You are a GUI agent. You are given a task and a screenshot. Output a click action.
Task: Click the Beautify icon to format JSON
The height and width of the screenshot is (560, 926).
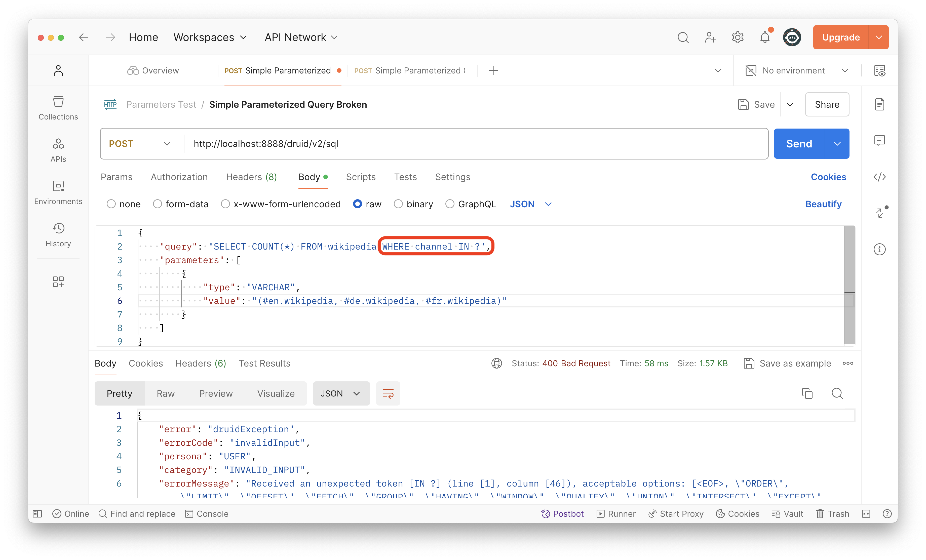pyautogui.click(x=824, y=204)
